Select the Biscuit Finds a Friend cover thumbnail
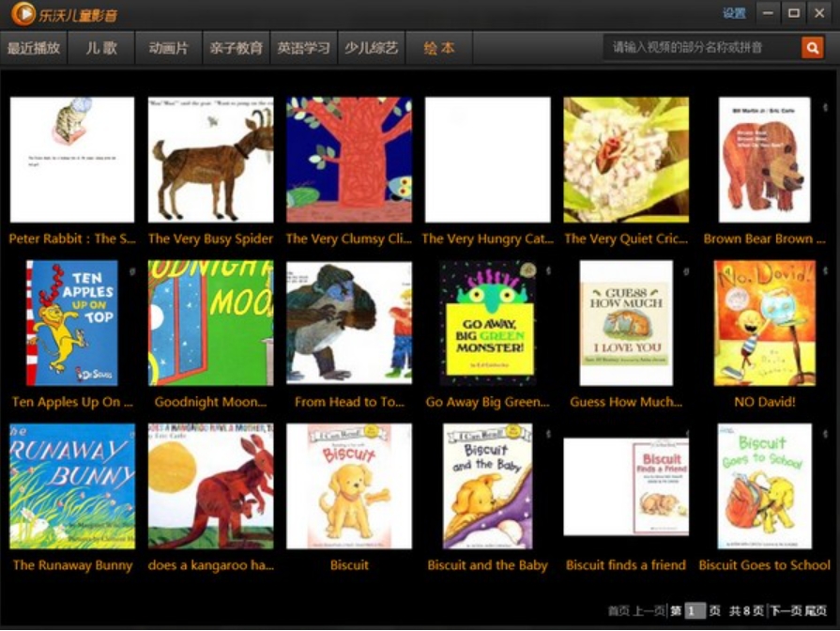The image size is (840, 631). click(x=626, y=486)
